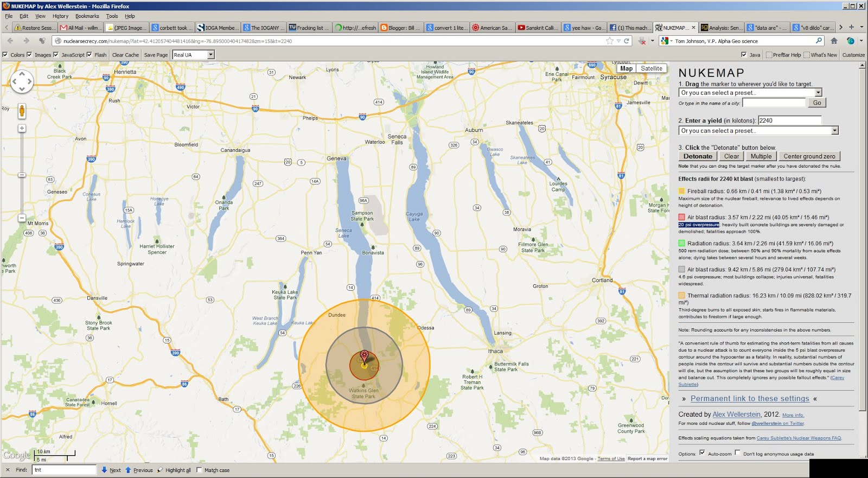
Task: Go forward with the browser Forward arrow
Action: 25,41
